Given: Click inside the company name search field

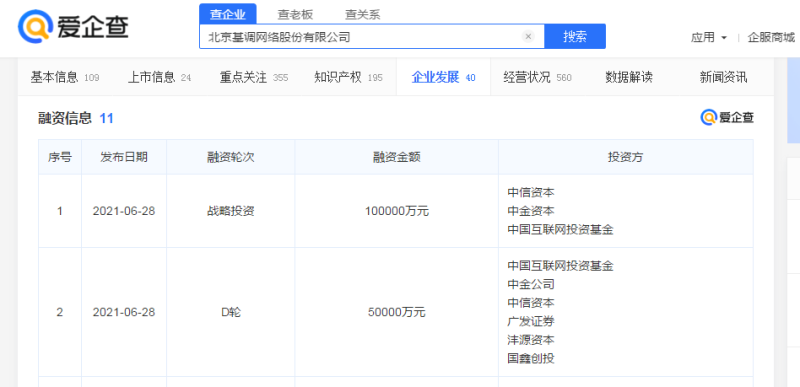Looking at the screenshot, I should (362, 36).
